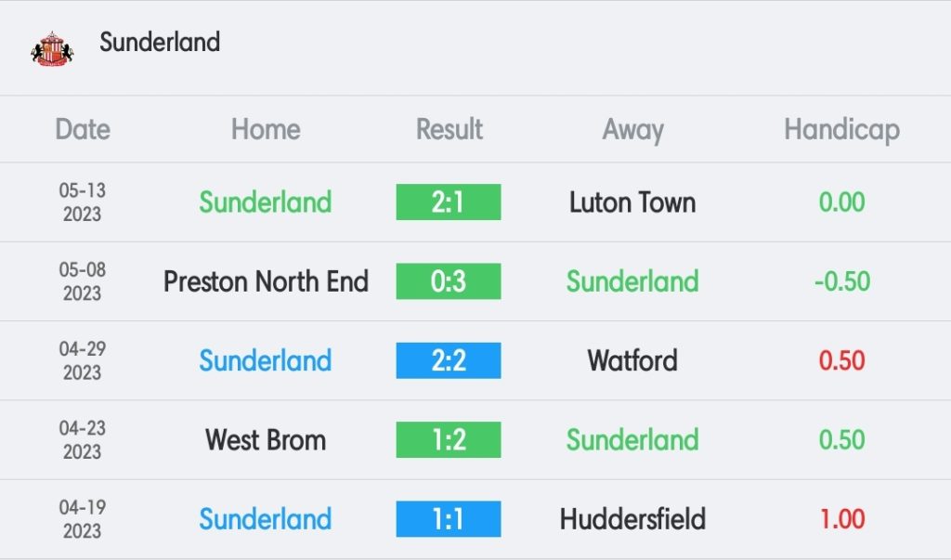Click the -0.50 handicap value
Viewport: 951px width, 560px height.
click(841, 280)
